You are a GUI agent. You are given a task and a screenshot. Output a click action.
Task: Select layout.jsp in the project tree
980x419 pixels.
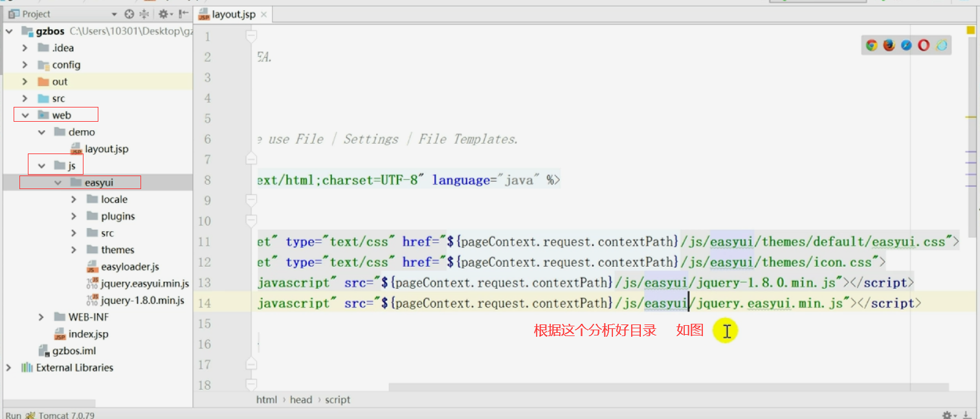(x=99, y=149)
